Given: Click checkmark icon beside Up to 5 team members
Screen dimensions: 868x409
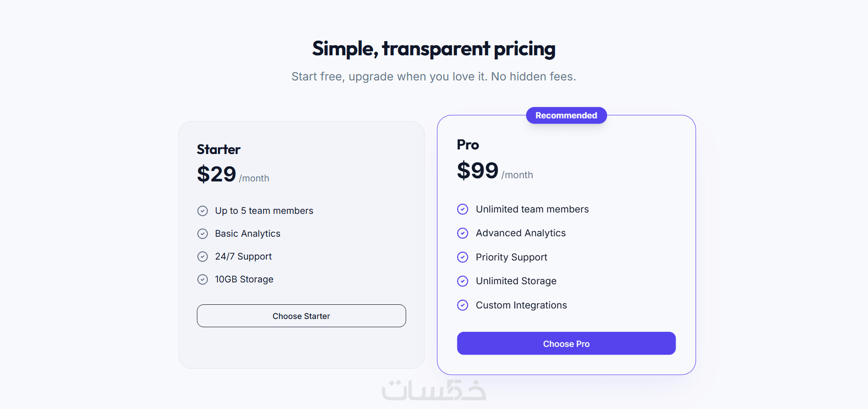Looking at the screenshot, I should point(202,211).
